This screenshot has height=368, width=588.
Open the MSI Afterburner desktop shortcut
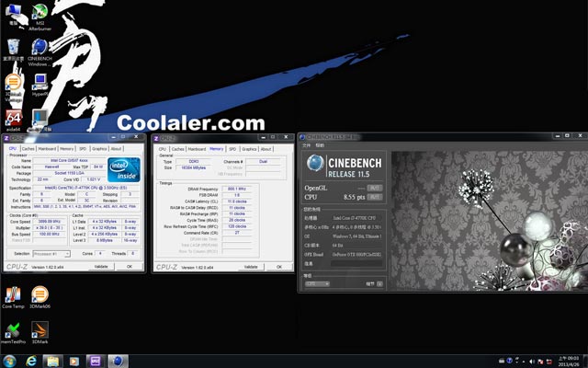coord(40,17)
